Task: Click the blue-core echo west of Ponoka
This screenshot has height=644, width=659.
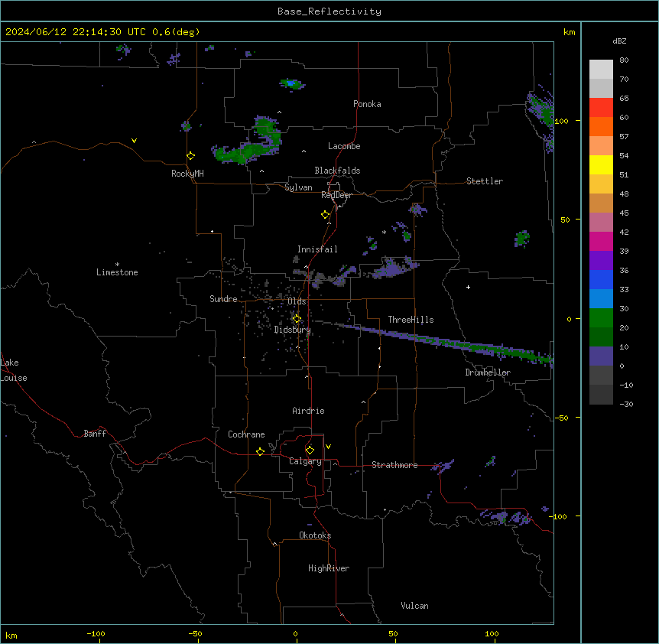Action: click(292, 84)
